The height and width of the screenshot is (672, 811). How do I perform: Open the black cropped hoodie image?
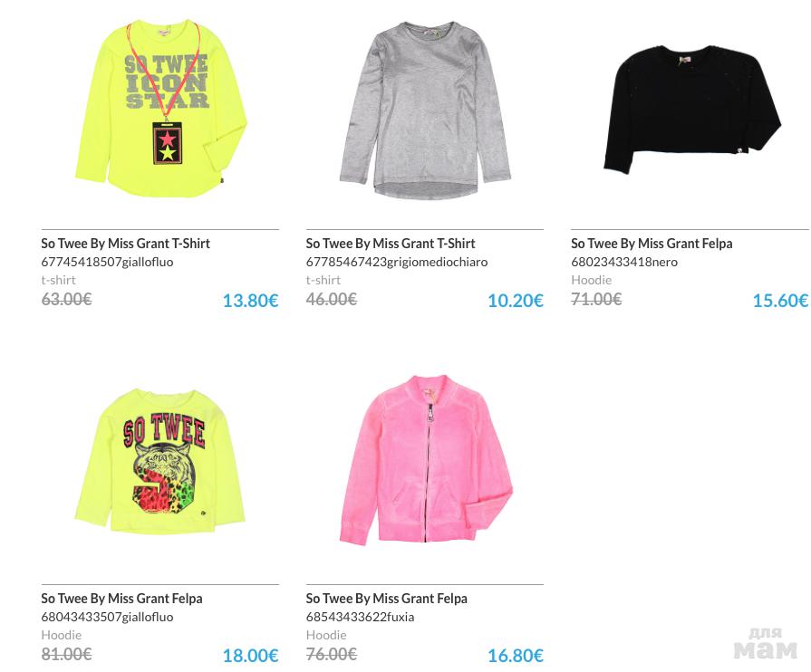(x=690, y=109)
